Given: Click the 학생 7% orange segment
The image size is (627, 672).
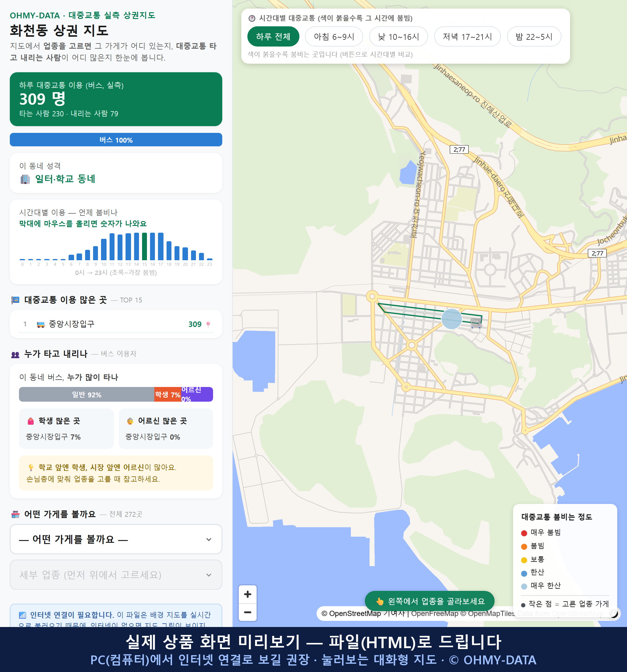Looking at the screenshot, I should click(x=167, y=395).
